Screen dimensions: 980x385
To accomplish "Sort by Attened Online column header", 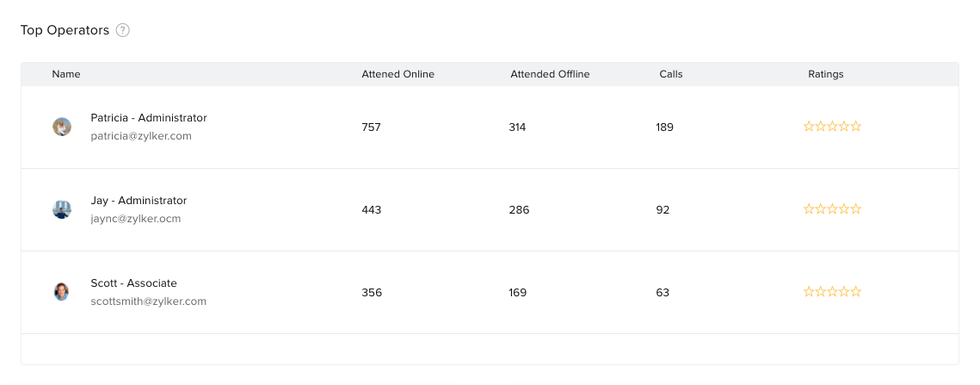I will (x=398, y=74).
